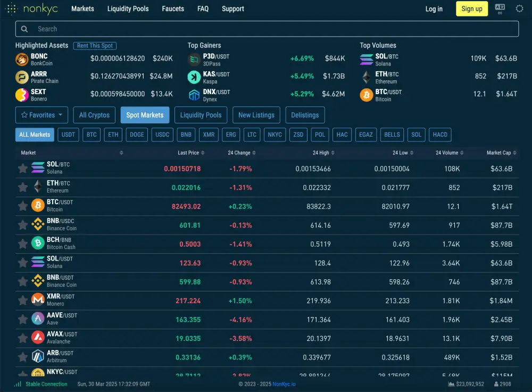Click the connection signal bars icon
The width and height of the screenshot is (532, 392).
[18, 384]
